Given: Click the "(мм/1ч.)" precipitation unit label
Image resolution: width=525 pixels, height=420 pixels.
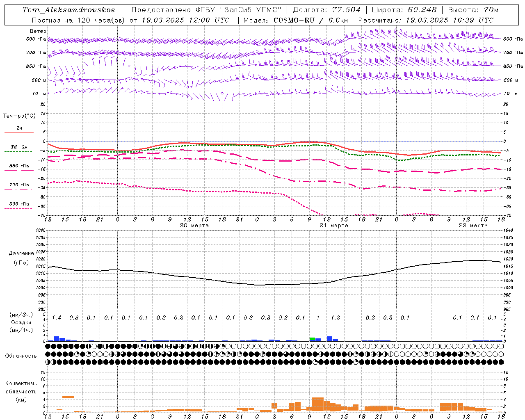Looking at the screenshot, I should 21,330.
